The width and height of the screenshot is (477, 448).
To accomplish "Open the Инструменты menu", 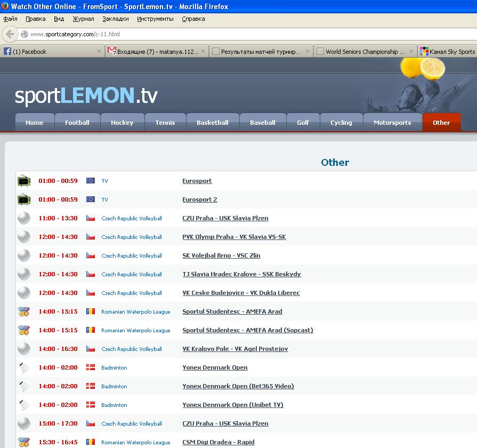I will [155, 19].
